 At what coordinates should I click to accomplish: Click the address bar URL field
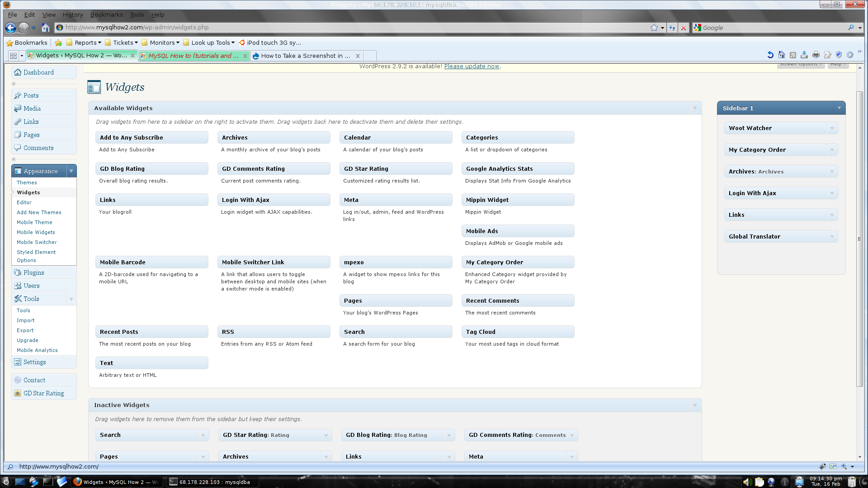click(355, 28)
